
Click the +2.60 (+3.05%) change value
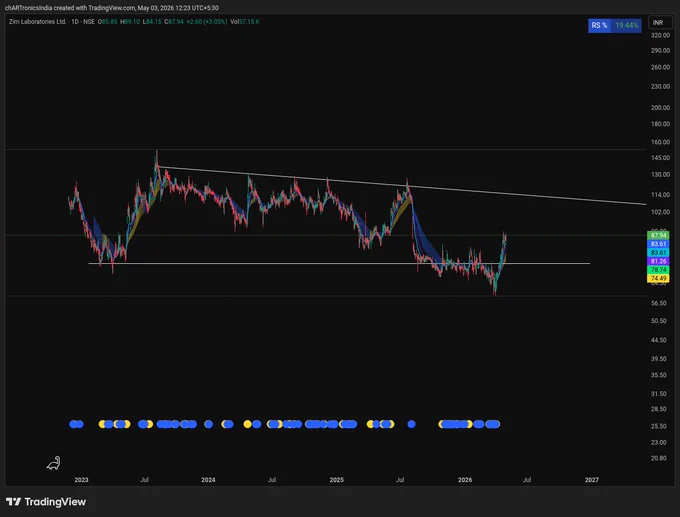pyautogui.click(x=207, y=22)
